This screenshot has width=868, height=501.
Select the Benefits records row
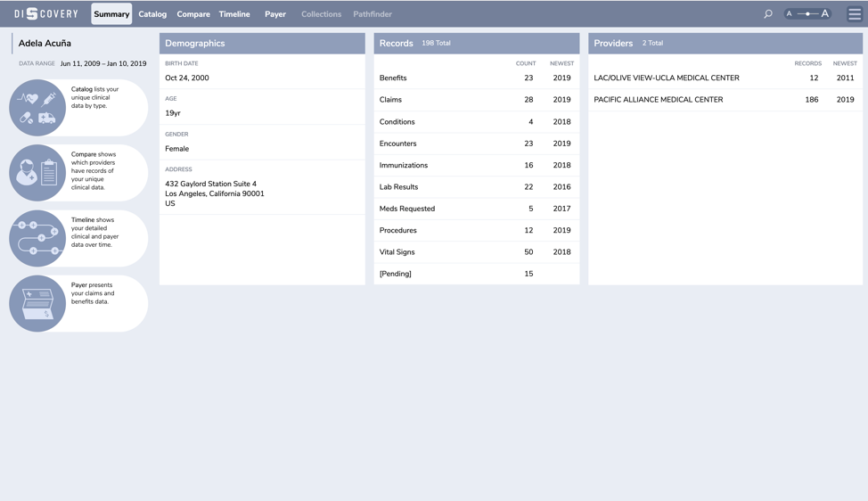point(477,78)
